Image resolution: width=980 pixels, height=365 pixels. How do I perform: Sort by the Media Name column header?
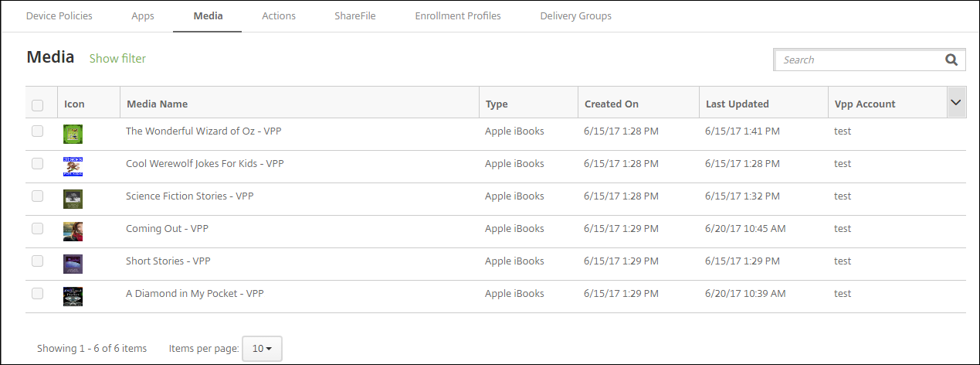158,104
